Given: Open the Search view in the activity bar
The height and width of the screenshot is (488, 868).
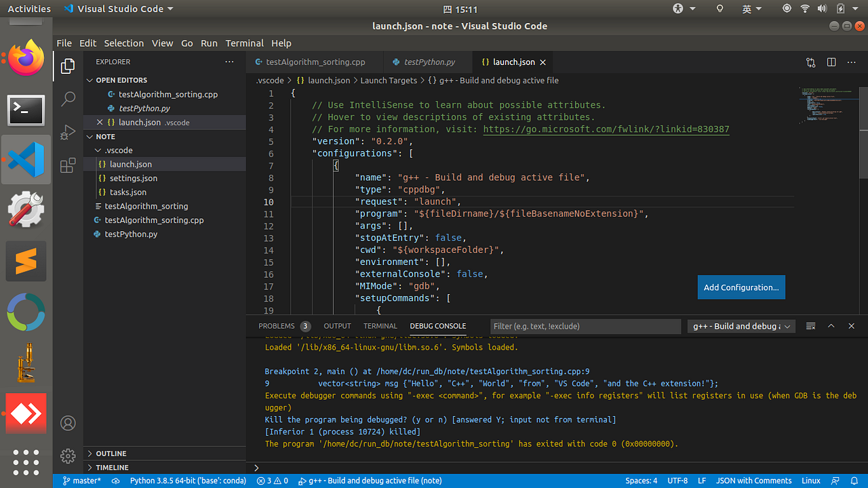Looking at the screenshot, I should tap(68, 99).
